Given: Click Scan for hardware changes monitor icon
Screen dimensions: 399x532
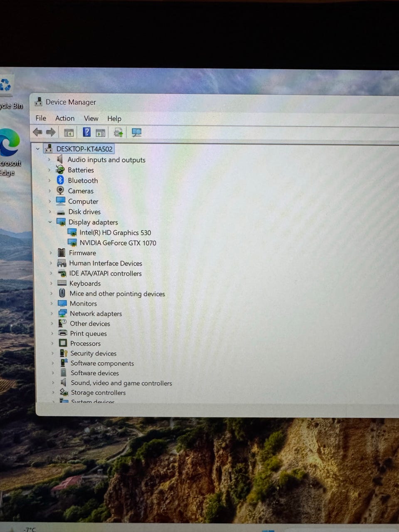Looking at the screenshot, I should click(x=136, y=133).
